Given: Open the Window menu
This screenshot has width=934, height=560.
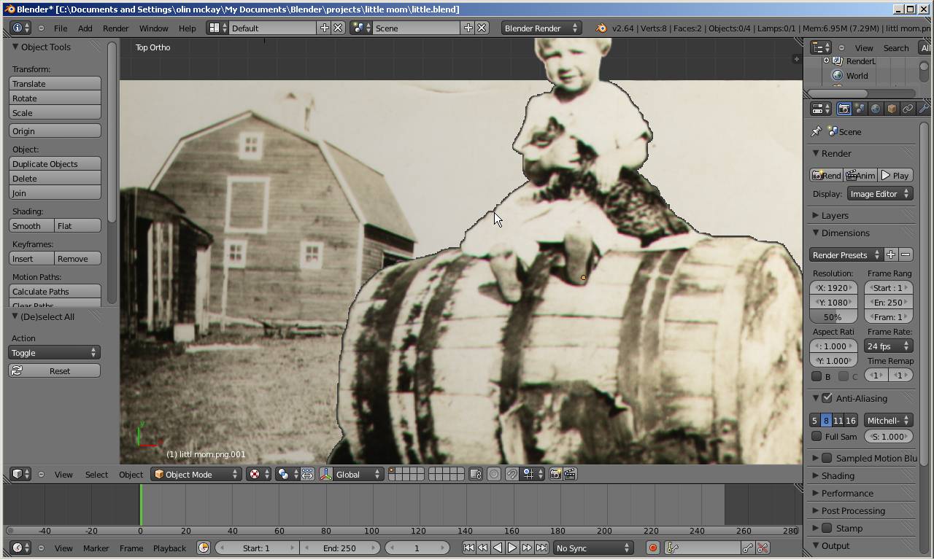Looking at the screenshot, I should [154, 28].
